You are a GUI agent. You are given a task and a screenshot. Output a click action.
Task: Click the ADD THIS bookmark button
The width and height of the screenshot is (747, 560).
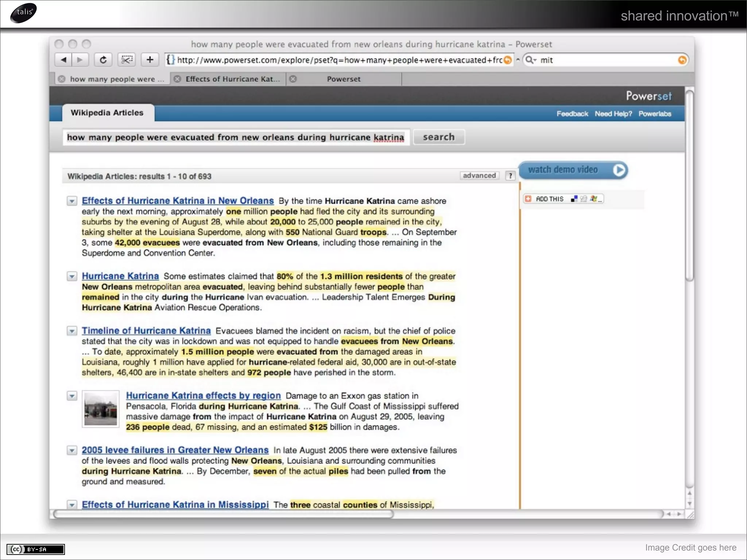[564, 199]
